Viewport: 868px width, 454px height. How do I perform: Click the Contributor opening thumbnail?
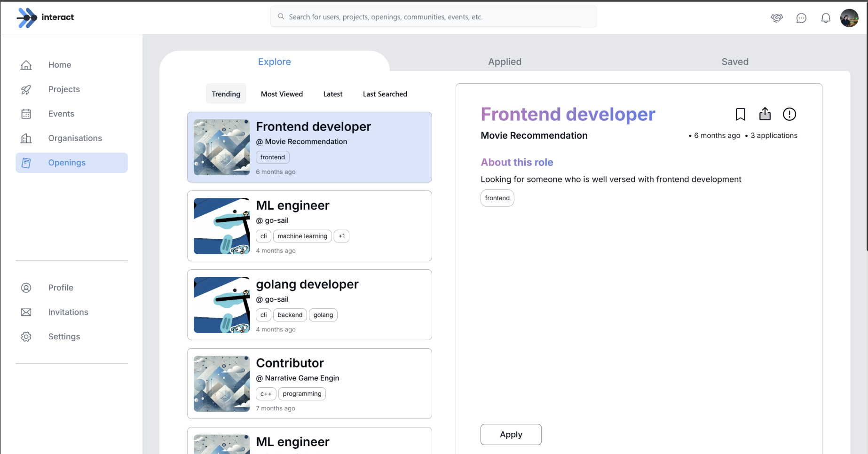(221, 384)
